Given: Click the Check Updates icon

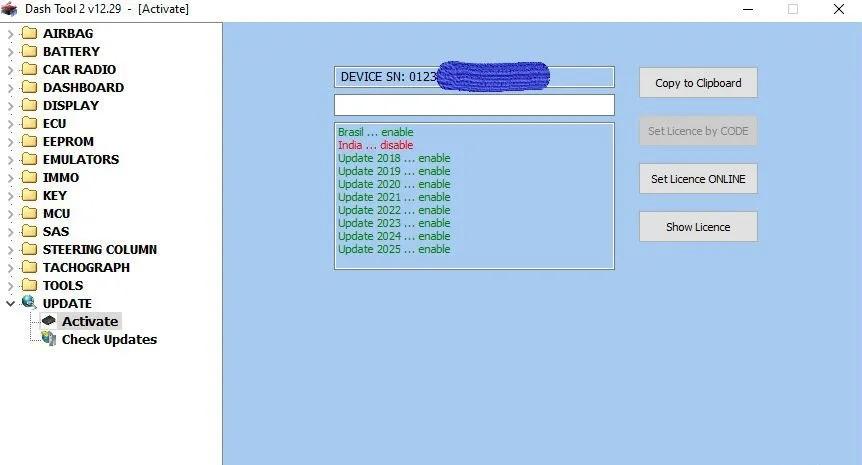Looking at the screenshot, I should (49, 339).
